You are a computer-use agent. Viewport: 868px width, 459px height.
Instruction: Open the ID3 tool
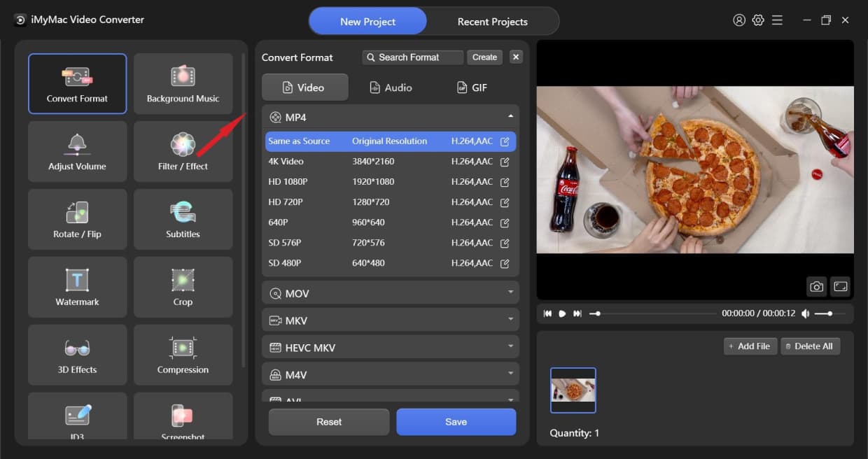coord(77,416)
